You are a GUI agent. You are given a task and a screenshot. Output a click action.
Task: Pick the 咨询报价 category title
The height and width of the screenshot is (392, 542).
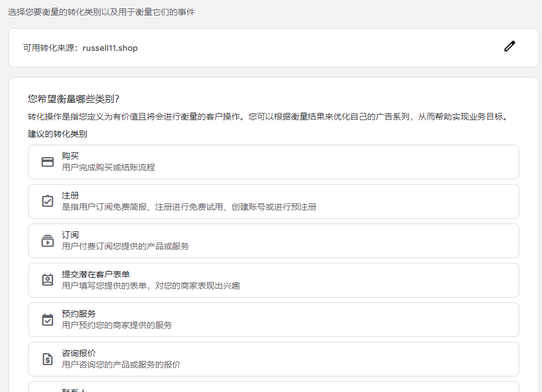coord(79,353)
